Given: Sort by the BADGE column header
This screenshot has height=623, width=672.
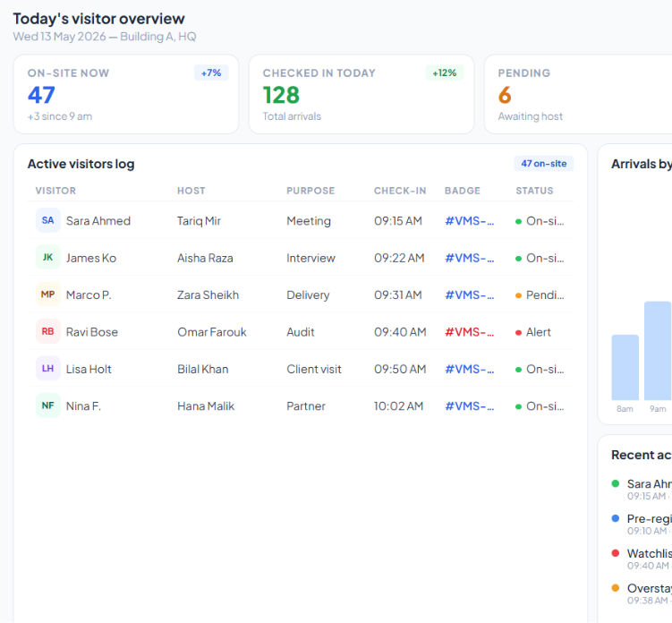Looking at the screenshot, I should [x=463, y=191].
